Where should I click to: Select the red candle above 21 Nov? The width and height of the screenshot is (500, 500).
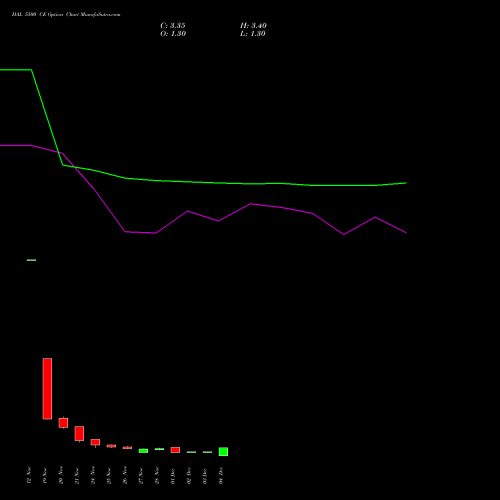pyautogui.click(x=79, y=434)
